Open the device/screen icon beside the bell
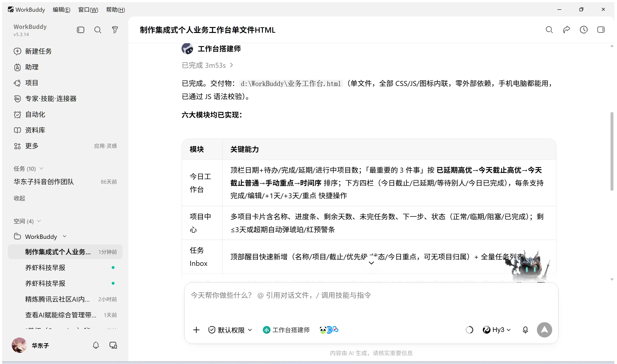 coord(113,345)
